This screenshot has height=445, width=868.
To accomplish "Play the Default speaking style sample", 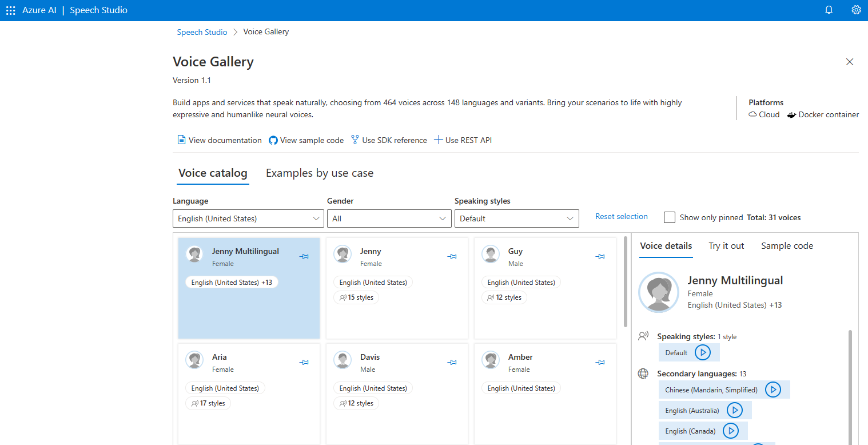I will pos(703,352).
